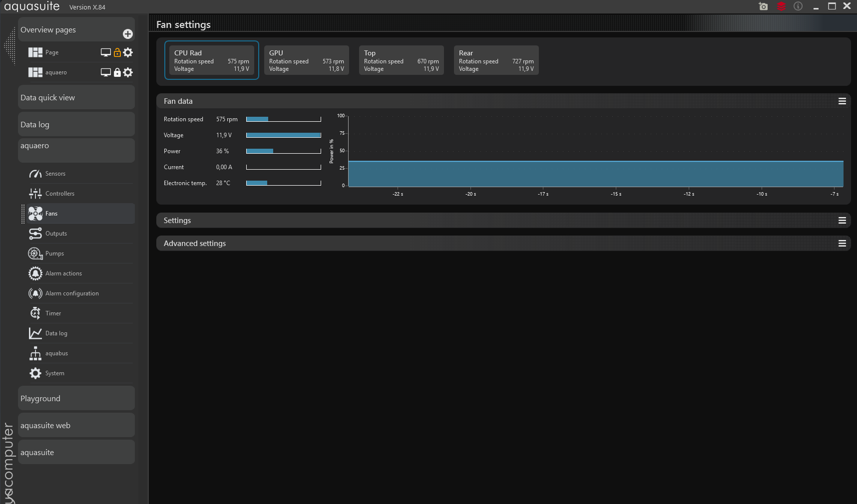This screenshot has height=504, width=857.
Task: Click the sidebar collapse dotted handle
Action: click(x=9, y=46)
